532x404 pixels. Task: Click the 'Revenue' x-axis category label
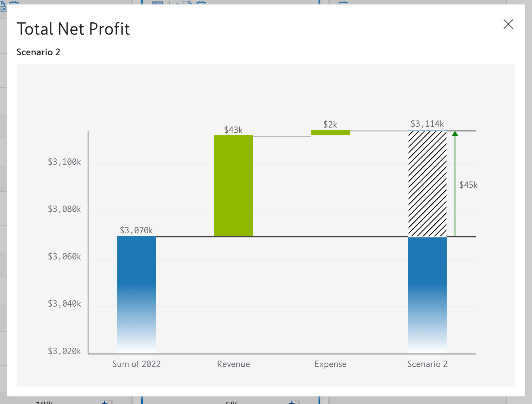[x=233, y=364]
